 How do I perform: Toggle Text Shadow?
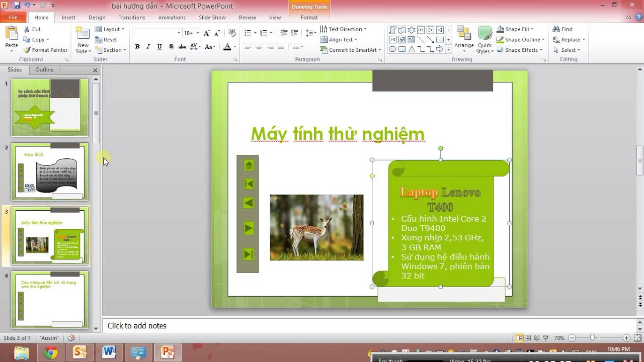click(x=171, y=47)
